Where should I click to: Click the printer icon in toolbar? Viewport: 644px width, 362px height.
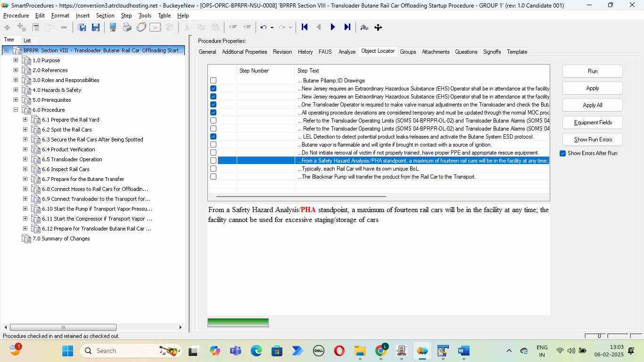click(x=127, y=27)
